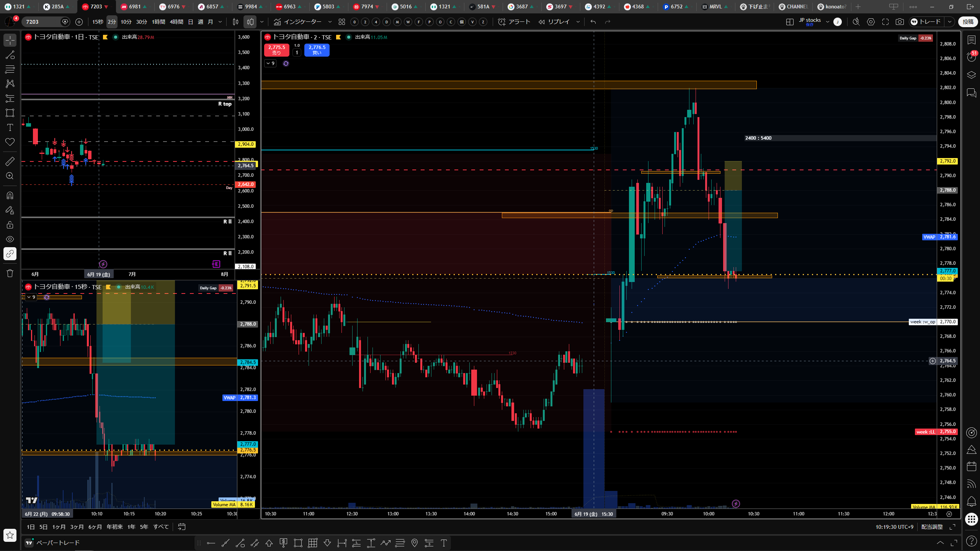The height and width of the screenshot is (551, 980).
Task: Toggle lock all drawings icon
Action: [10, 225]
